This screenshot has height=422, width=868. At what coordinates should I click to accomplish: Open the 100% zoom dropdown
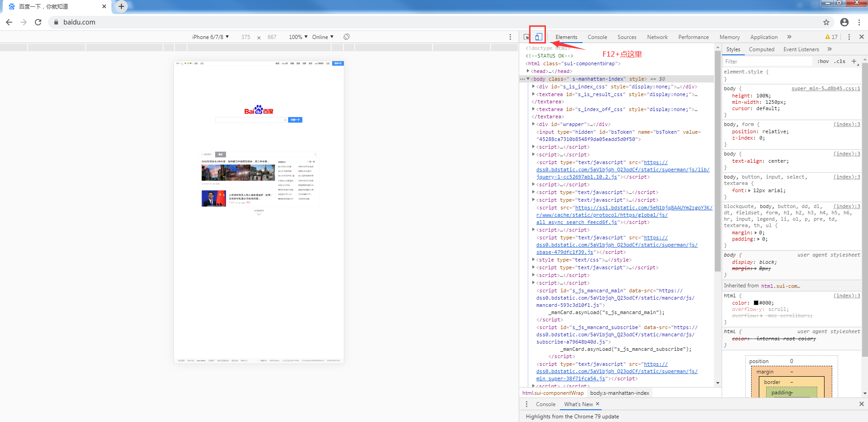pos(298,37)
